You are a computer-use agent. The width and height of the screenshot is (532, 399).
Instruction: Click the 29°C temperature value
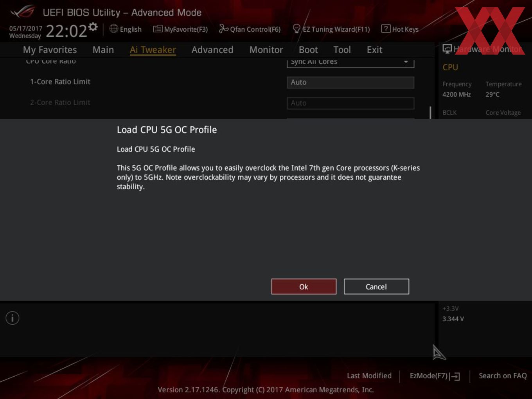pyautogui.click(x=492, y=94)
